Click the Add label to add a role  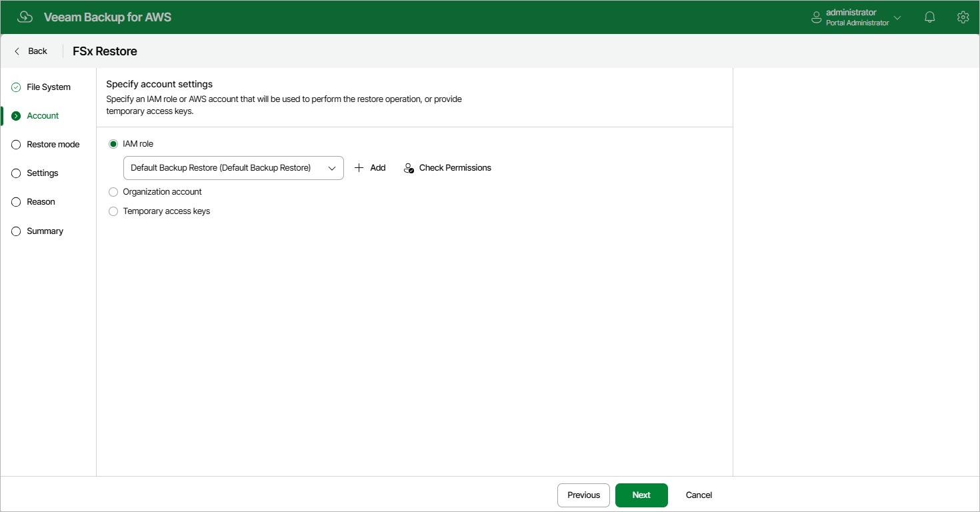378,168
